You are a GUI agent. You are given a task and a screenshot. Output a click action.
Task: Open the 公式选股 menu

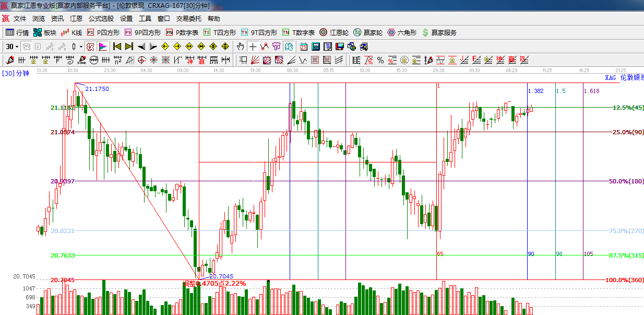101,18
